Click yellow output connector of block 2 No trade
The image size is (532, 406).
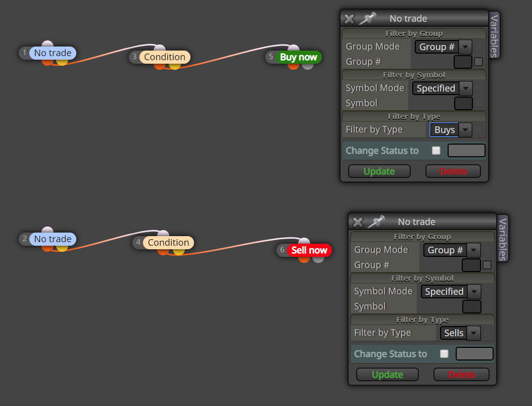(x=62, y=248)
